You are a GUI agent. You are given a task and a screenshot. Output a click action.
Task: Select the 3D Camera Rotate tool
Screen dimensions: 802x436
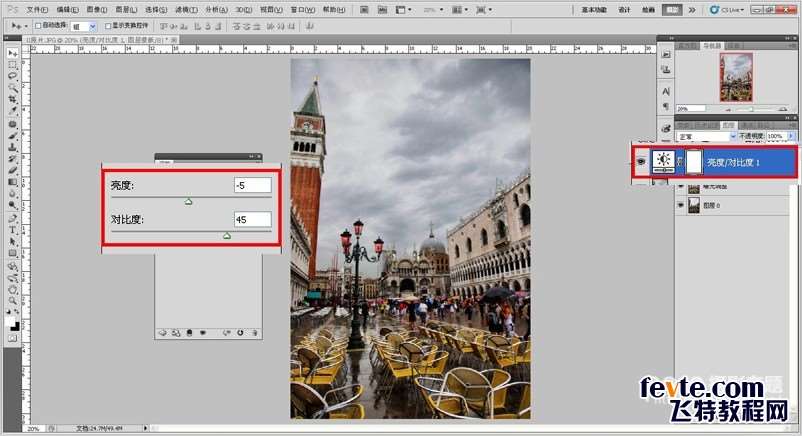pos(12,278)
